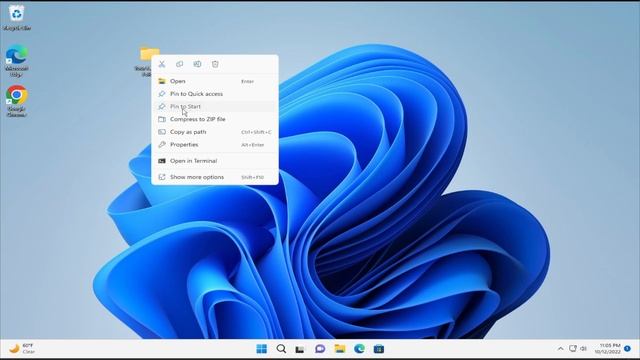640x360 pixels.
Task: Select Pin to Quick access
Action: [215, 94]
